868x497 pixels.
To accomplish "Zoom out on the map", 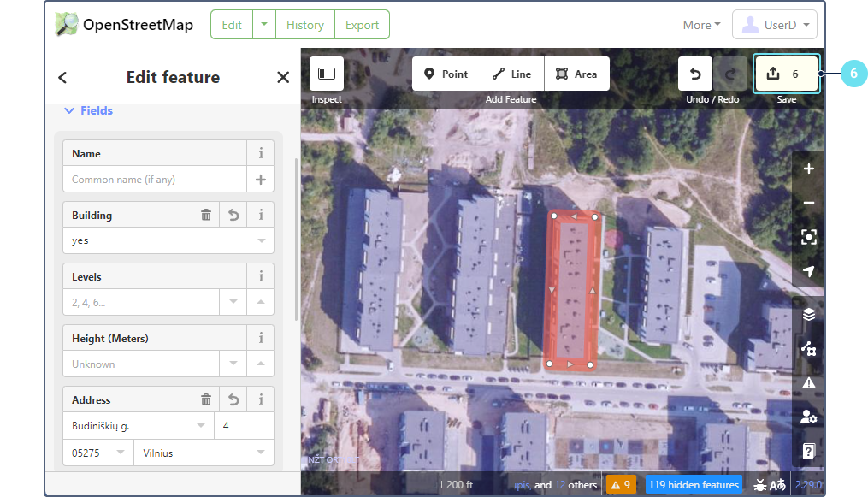I will 808,204.
